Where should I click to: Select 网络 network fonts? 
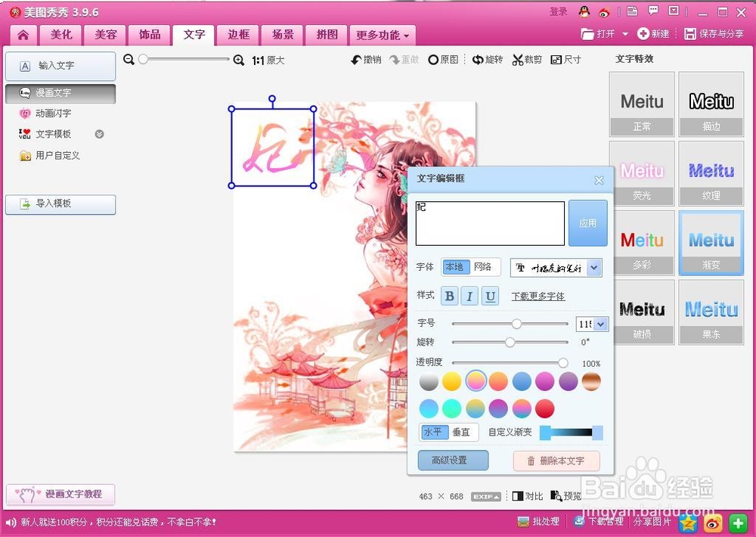click(x=483, y=267)
